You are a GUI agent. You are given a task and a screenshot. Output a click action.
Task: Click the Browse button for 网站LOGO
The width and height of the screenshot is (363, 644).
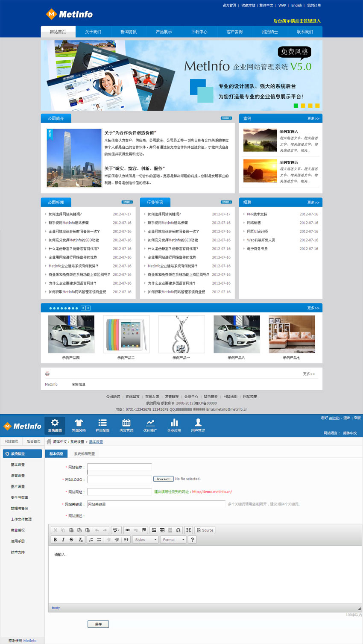click(164, 479)
